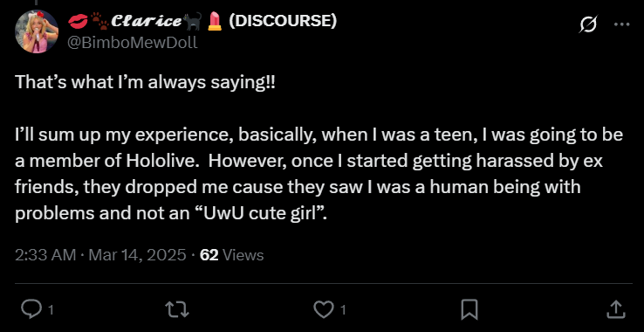Click the reply count number 1

point(51,310)
